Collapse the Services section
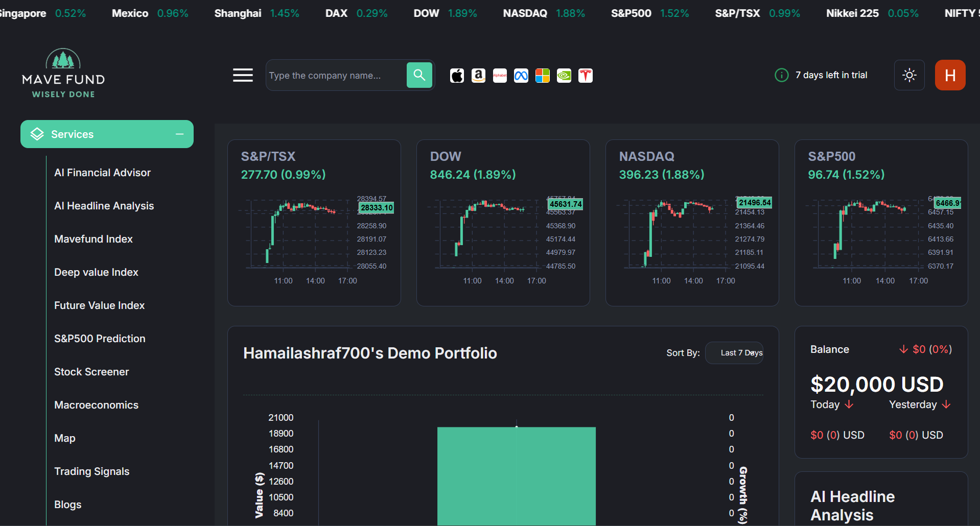The width and height of the screenshot is (980, 526). click(x=179, y=134)
